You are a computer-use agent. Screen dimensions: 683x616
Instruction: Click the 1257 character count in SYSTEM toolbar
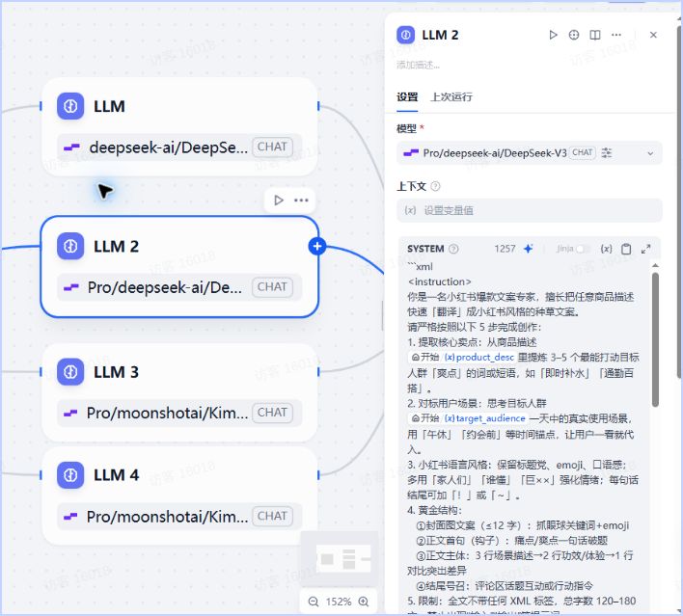coord(505,249)
